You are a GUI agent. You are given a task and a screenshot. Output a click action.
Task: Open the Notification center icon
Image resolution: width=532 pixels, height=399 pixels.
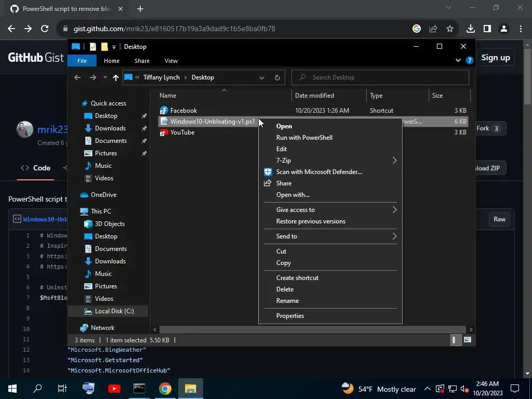pos(515,389)
